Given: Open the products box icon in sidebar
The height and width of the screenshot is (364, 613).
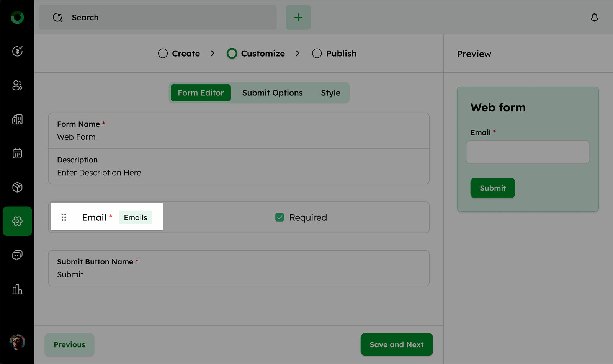Looking at the screenshot, I should point(17,187).
